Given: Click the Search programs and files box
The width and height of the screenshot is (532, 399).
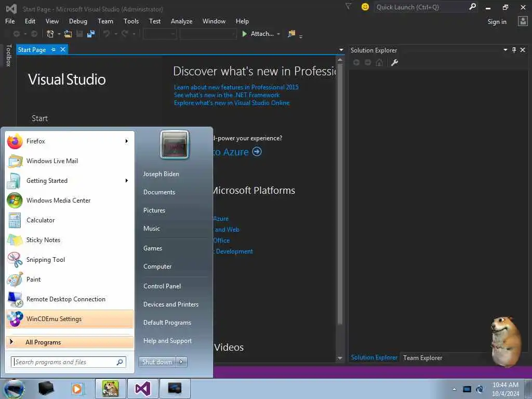Looking at the screenshot, I should tap(69, 362).
